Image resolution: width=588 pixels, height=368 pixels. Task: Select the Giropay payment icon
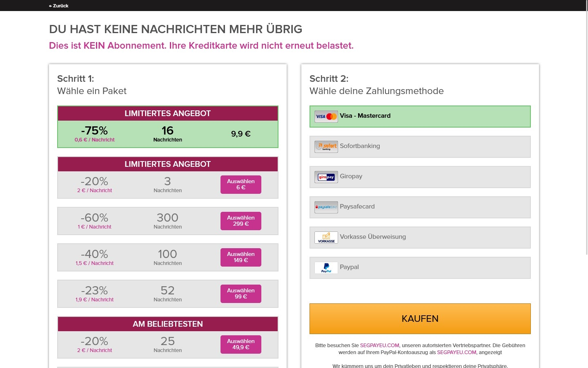pyautogui.click(x=326, y=177)
